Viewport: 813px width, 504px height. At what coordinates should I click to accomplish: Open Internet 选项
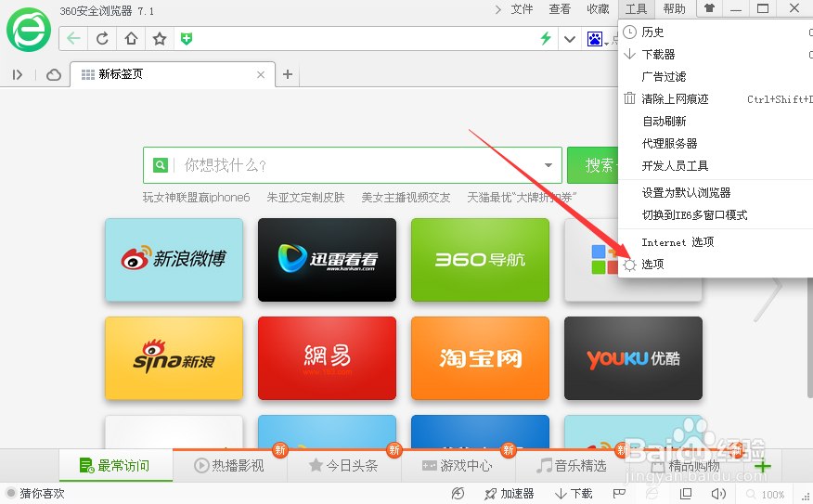(716, 242)
